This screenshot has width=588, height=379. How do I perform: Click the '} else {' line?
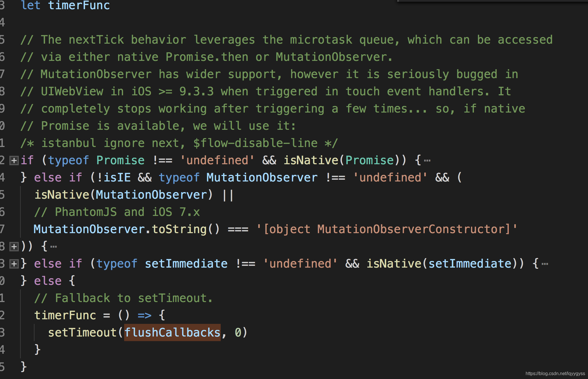tap(48, 281)
